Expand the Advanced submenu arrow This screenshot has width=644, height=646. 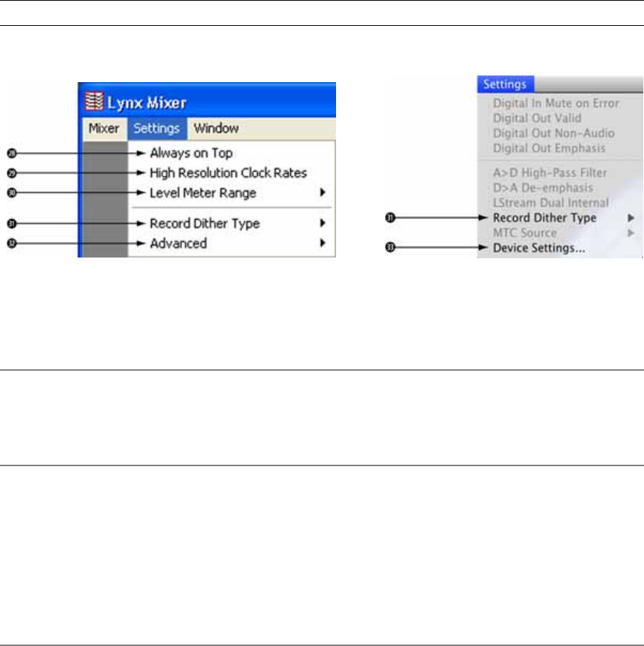click(x=323, y=243)
